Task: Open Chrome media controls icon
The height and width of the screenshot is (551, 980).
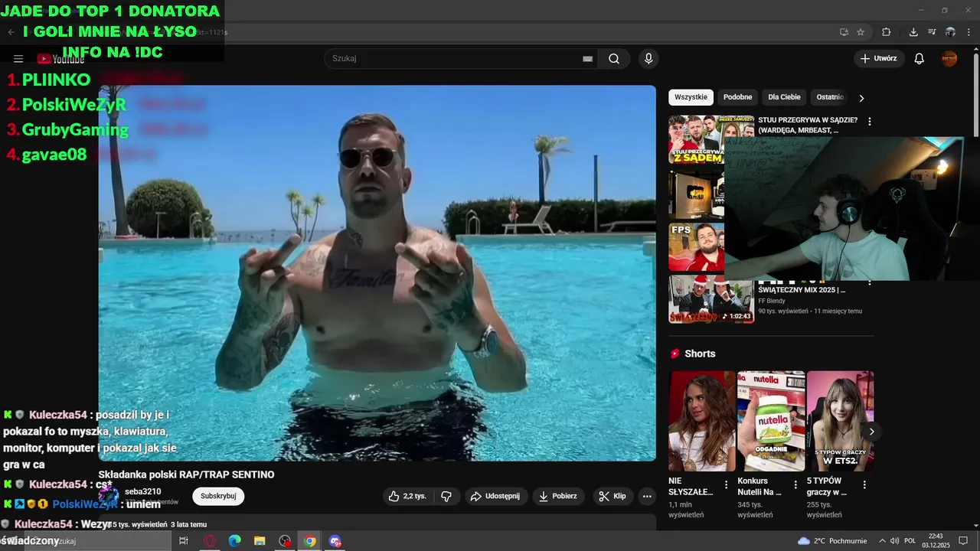Action: tap(932, 32)
